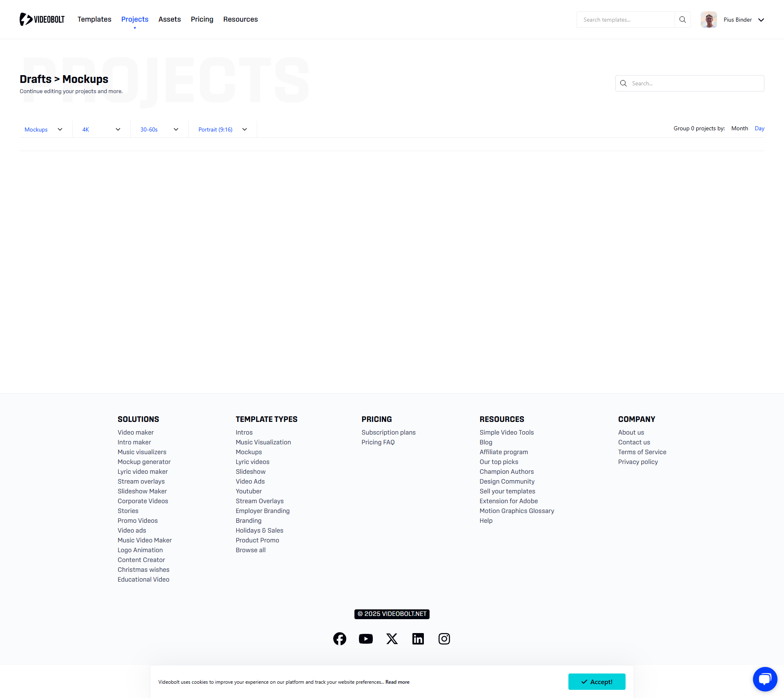
Task: Open the Instagram social icon
Action: (444, 639)
